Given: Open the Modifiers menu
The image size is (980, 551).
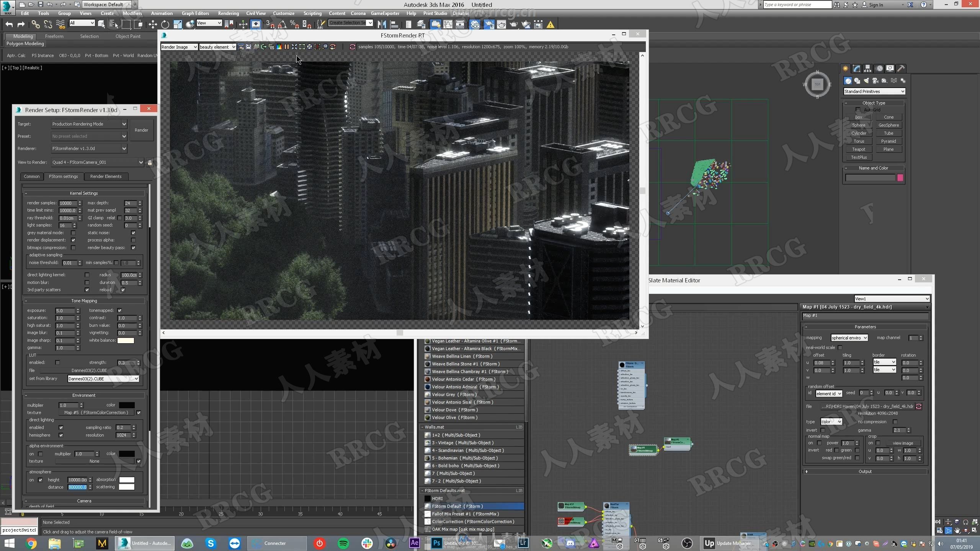Looking at the screenshot, I should 132,13.
